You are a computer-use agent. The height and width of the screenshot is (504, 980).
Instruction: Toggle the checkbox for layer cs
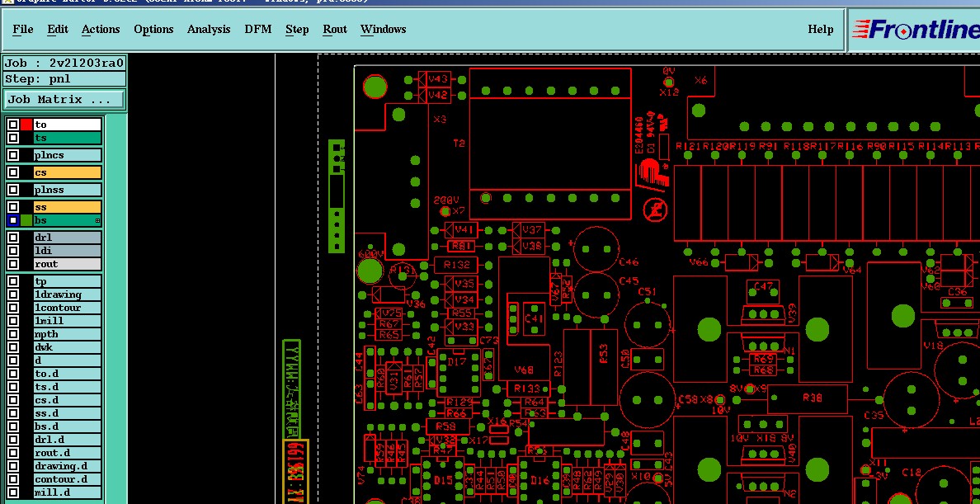[x=13, y=172]
